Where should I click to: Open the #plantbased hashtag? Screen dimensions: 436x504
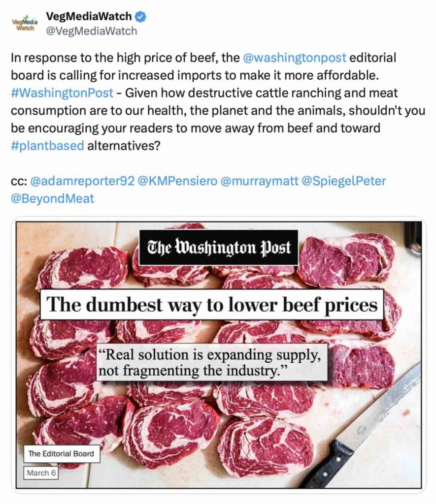pyautogui.click(x=47, y=146)
